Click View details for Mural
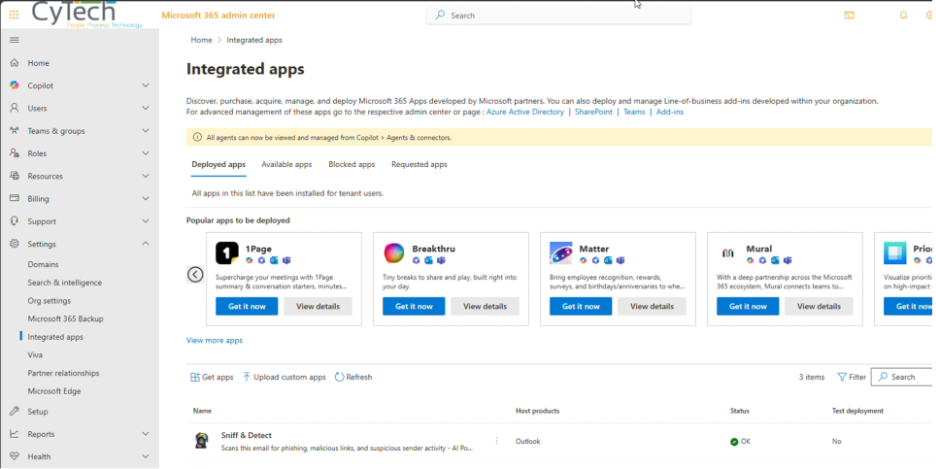 point(819,306)
